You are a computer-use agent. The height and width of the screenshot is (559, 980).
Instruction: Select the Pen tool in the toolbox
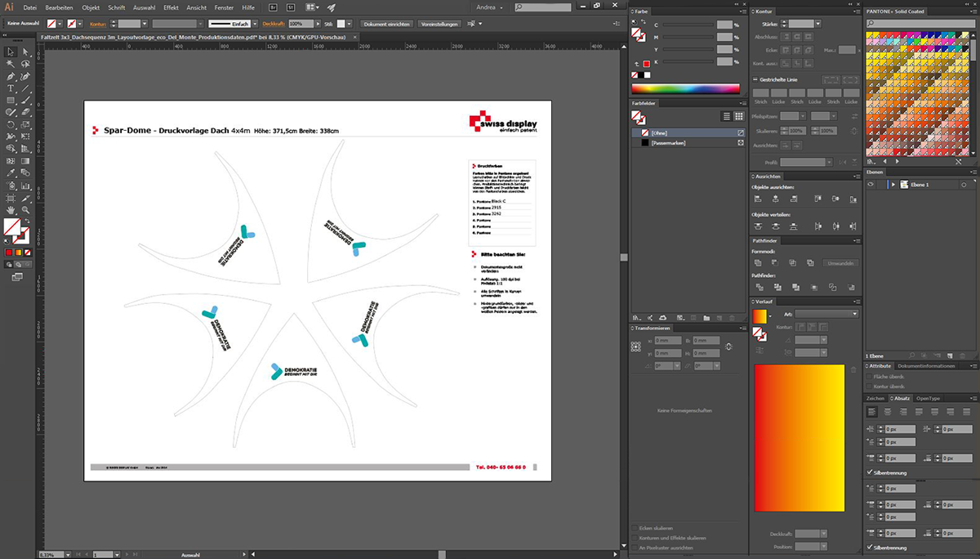coord(11,76)
